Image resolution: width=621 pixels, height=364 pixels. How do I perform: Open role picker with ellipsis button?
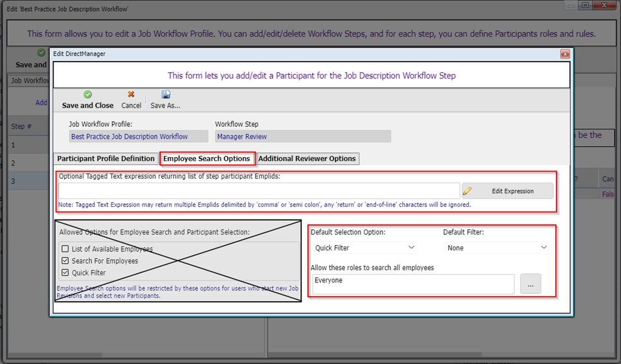530,285
